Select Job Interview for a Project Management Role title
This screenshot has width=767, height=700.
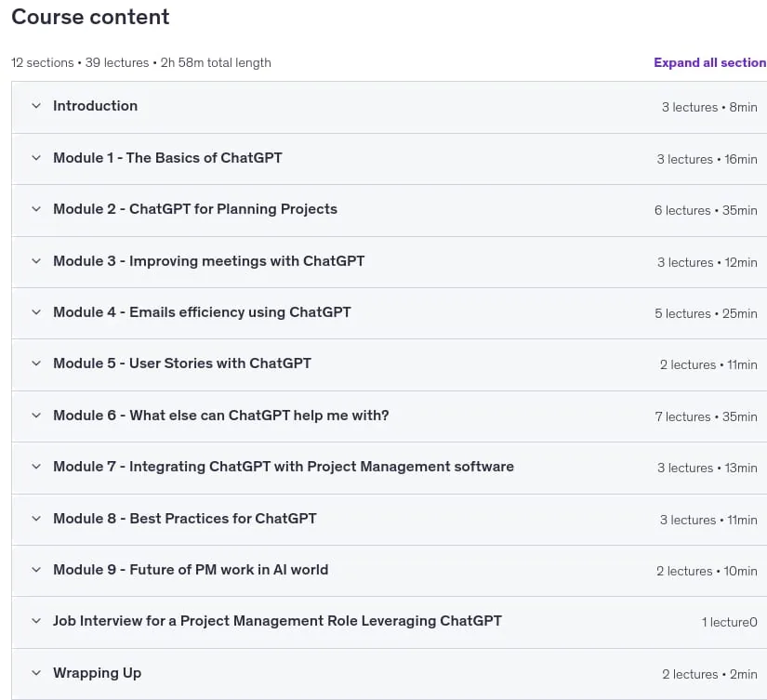pos(277,621)
